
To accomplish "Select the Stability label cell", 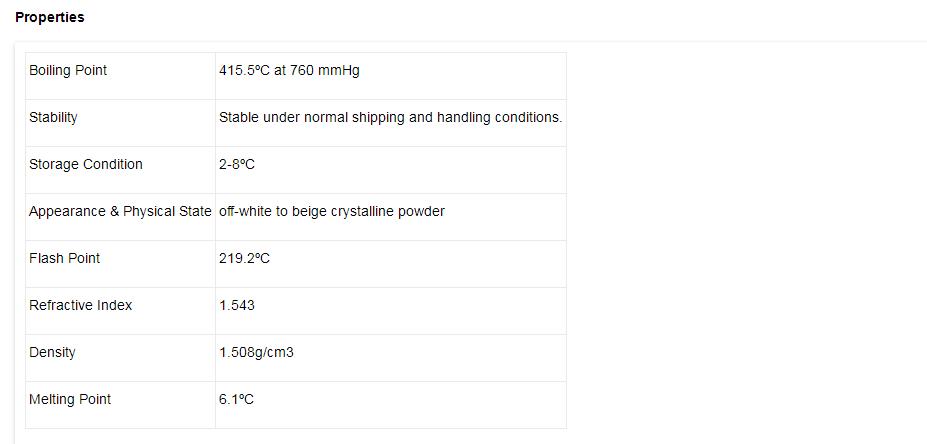I will (53, 117).
